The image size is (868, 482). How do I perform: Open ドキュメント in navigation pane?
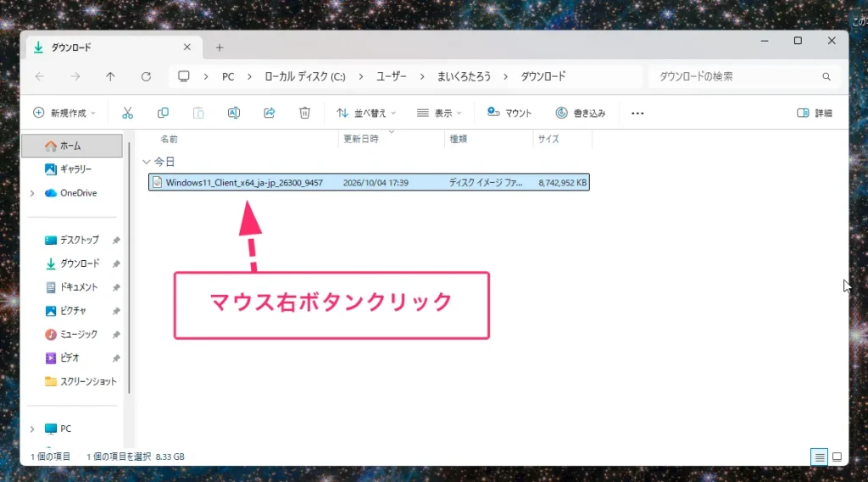(x=72, y=287)
